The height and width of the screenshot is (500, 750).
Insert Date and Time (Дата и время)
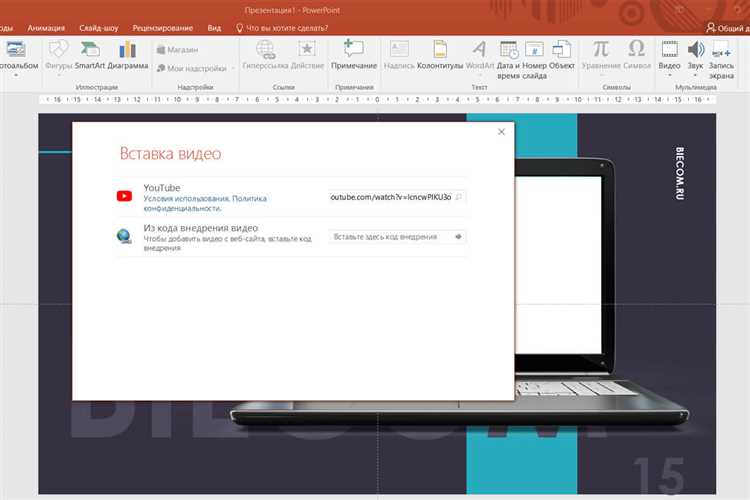pyautogui.click(x=508, y=60)
